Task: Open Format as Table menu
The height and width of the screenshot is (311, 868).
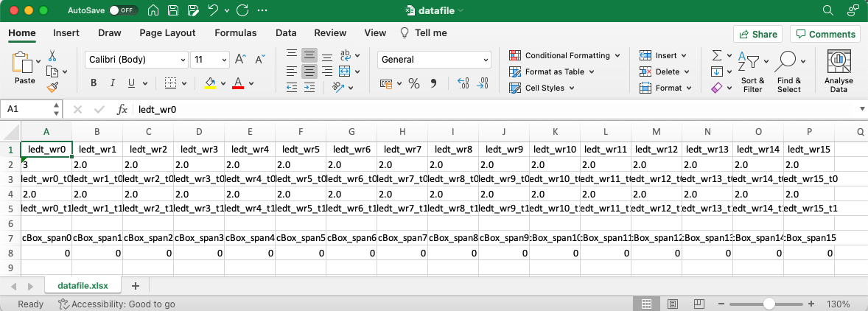Action: 551,71
